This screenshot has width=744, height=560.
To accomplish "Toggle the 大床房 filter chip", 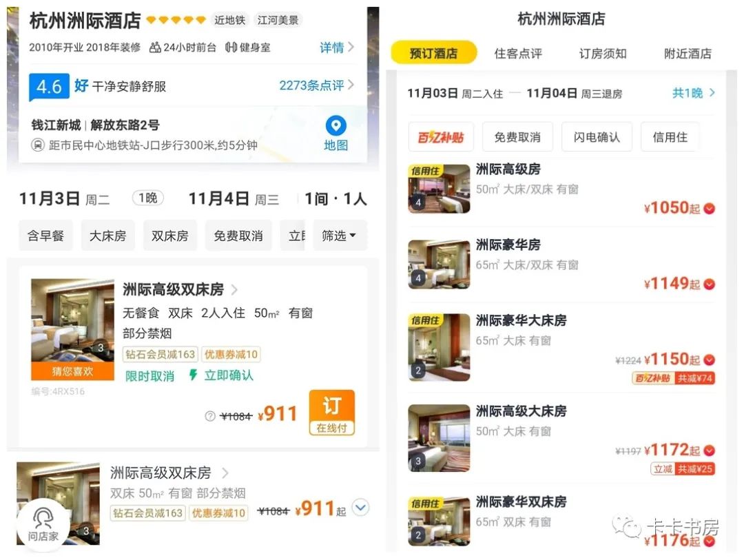I will (107, 236).
